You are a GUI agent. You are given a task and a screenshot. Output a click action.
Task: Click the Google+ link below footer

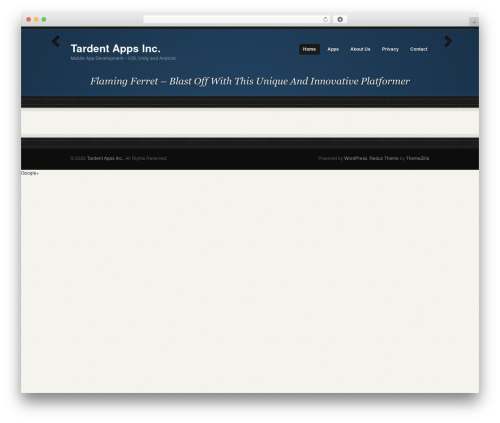(x=30, y=173)
